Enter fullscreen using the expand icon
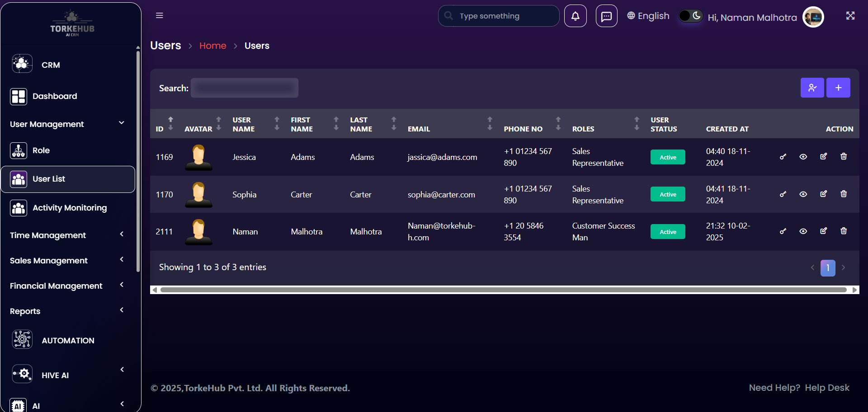This screenshot has width=868, height=412. point(850,16)
